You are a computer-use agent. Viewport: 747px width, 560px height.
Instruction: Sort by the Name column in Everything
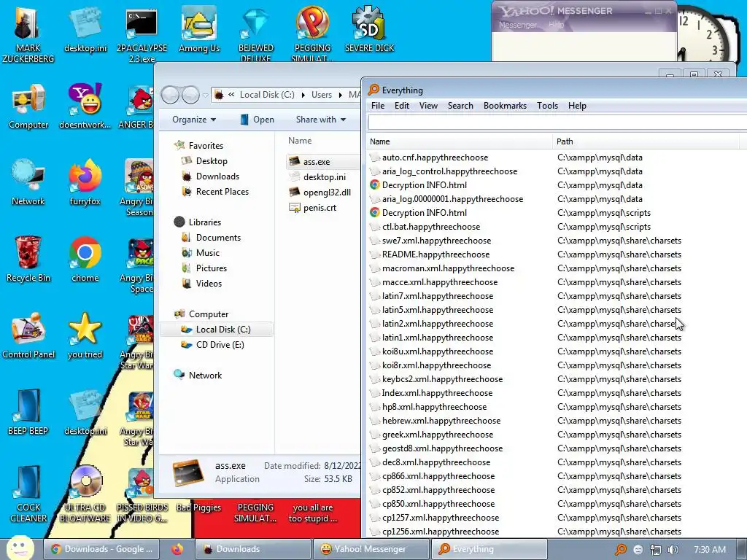click(460, 141)
